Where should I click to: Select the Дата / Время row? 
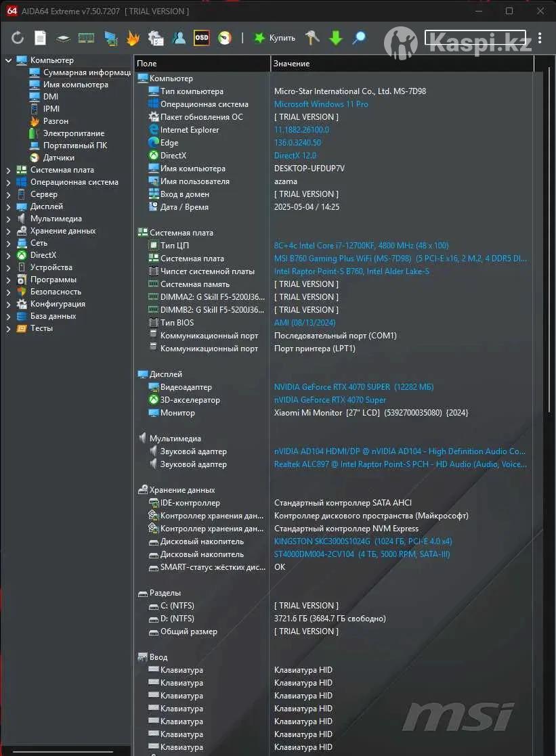point(334,207)
